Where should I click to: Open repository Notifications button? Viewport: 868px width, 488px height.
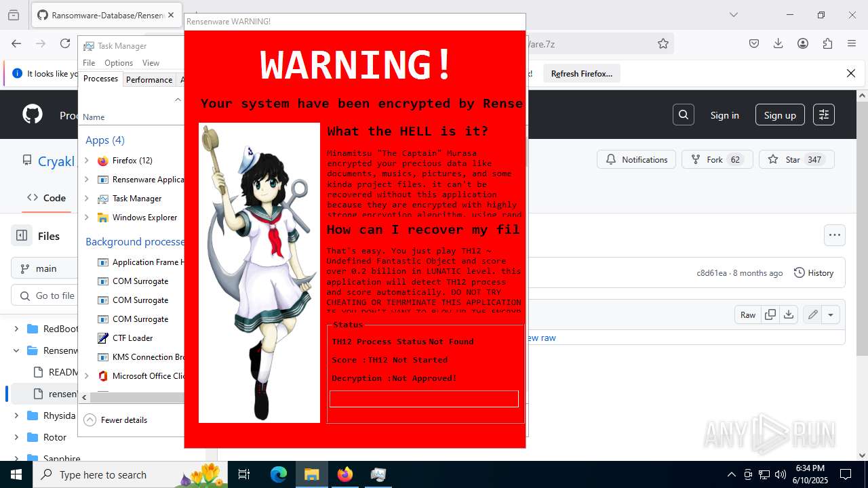tap(637, 159)
